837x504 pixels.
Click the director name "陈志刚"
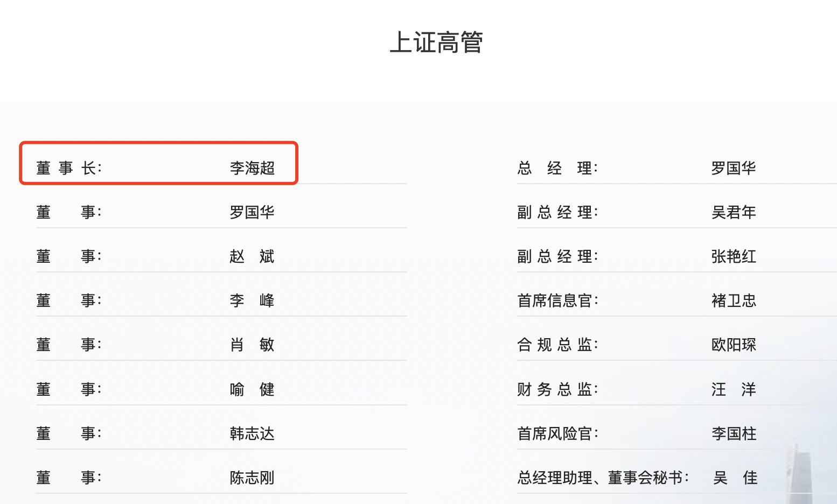tap(252, 478)
